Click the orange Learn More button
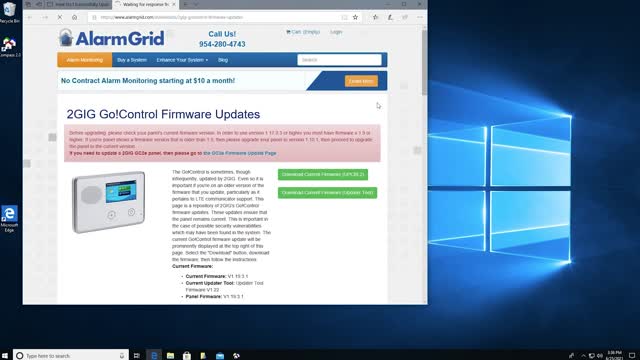The height and width of the screenshot is (360, 640). [361, 81]
